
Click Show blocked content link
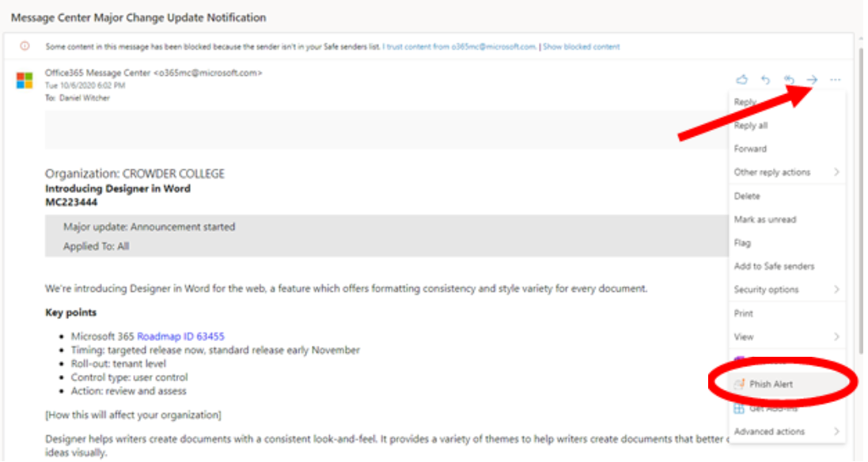point(582,47)
